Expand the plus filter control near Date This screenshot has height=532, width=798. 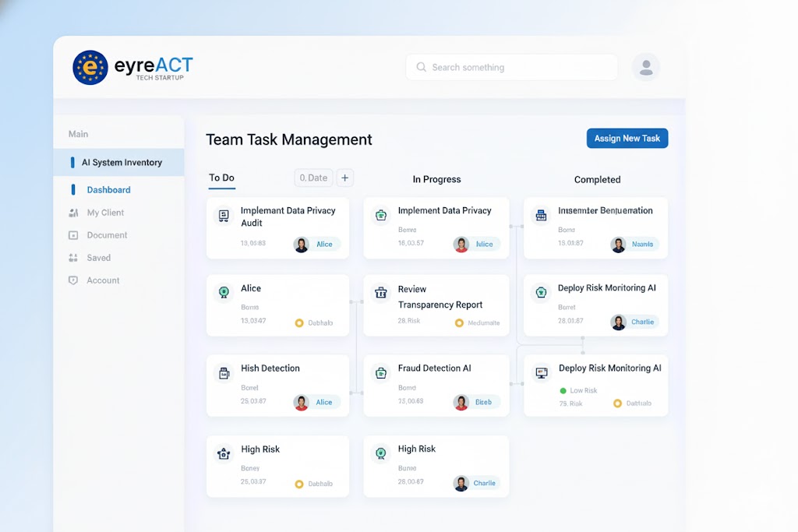[x=344, y=178]
